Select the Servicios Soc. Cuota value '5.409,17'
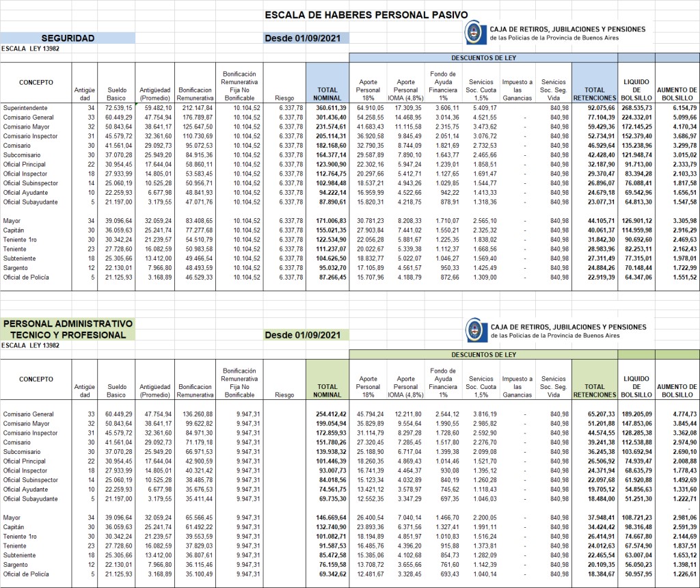 (x=485, y=108)
